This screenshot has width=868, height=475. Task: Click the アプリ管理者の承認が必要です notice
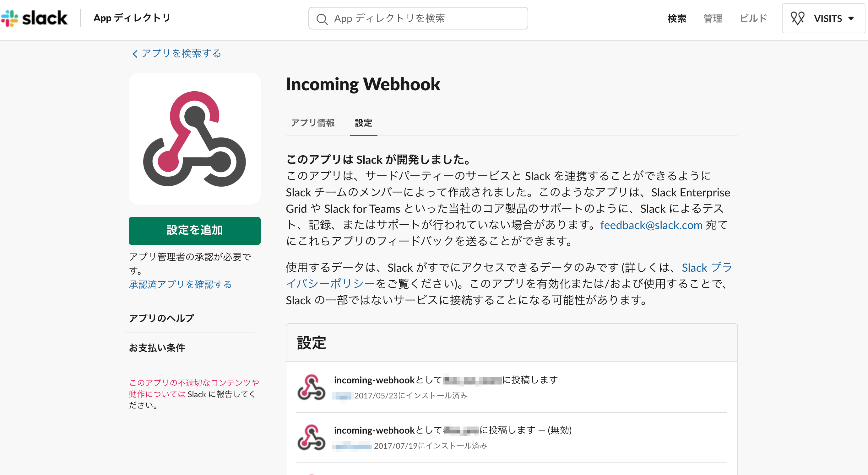click(x=190, y=263)
